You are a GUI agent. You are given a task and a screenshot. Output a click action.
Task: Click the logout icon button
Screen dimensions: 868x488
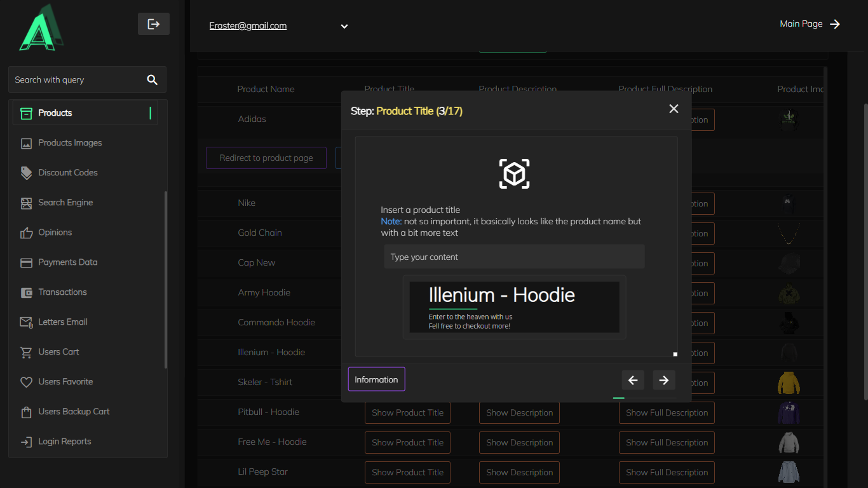[x=153, y=24]
